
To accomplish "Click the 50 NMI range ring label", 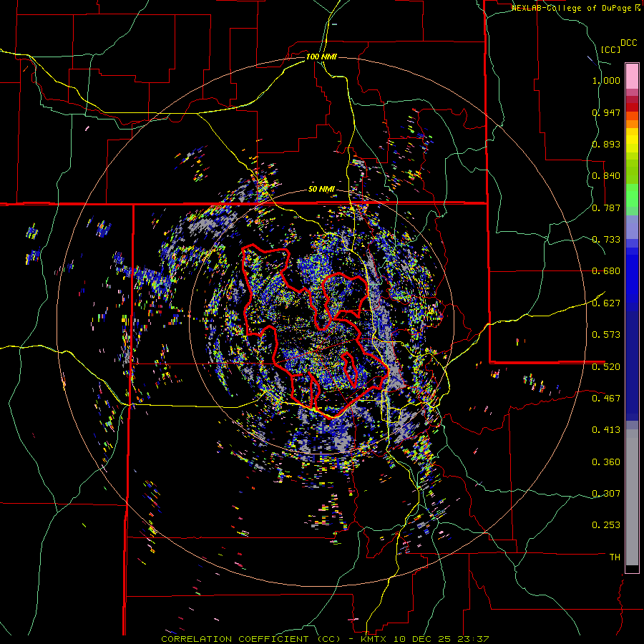I will [321, 190].
